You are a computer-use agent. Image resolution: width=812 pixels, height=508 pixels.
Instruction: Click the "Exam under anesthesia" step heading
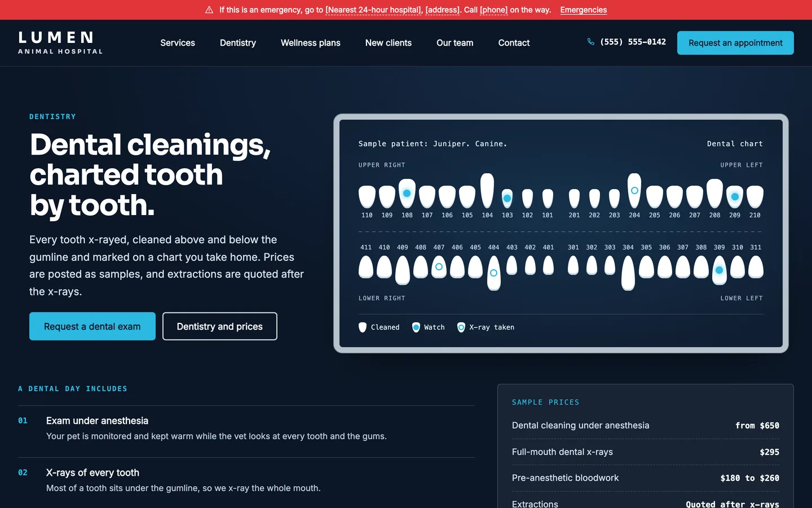point(97,421)
